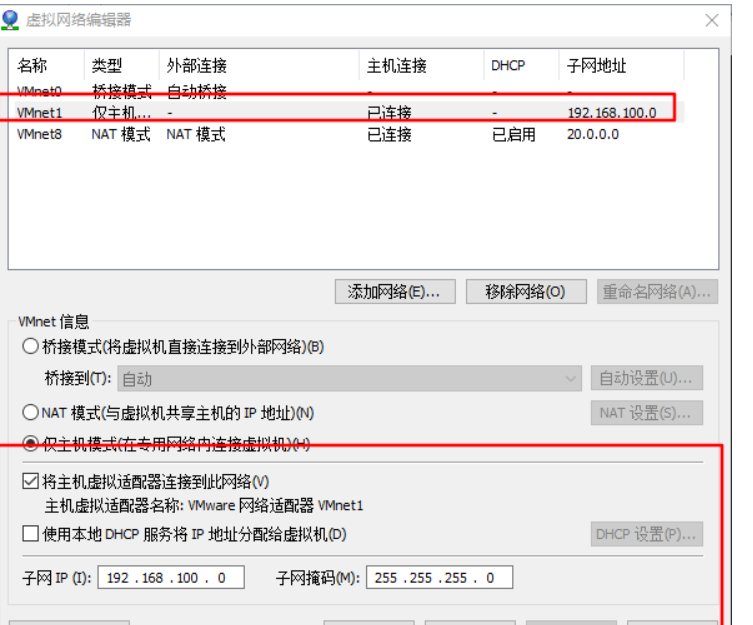Click 已连接 cell in VMnet8 row
753x625 pixels.
pyautogui.click(x=389, y=135)
